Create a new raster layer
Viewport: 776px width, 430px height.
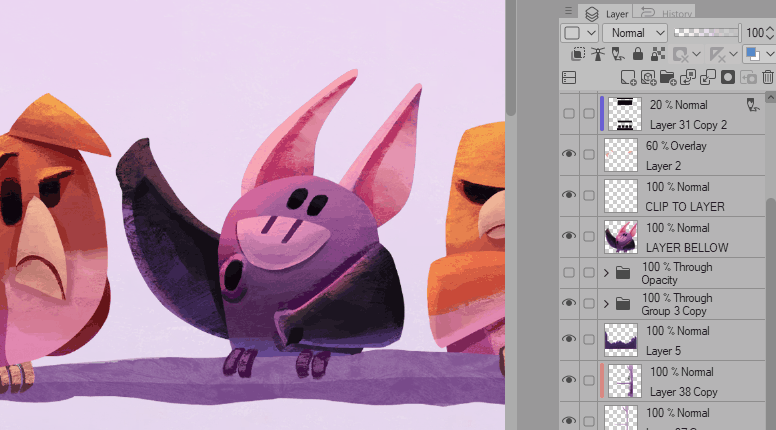click(x=628, y=77)
